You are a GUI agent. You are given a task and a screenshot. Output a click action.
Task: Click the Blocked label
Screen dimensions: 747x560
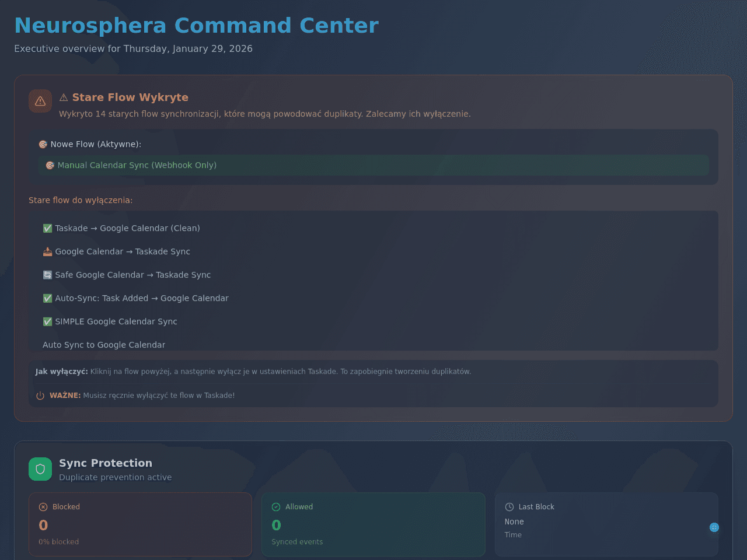[66, 507]
